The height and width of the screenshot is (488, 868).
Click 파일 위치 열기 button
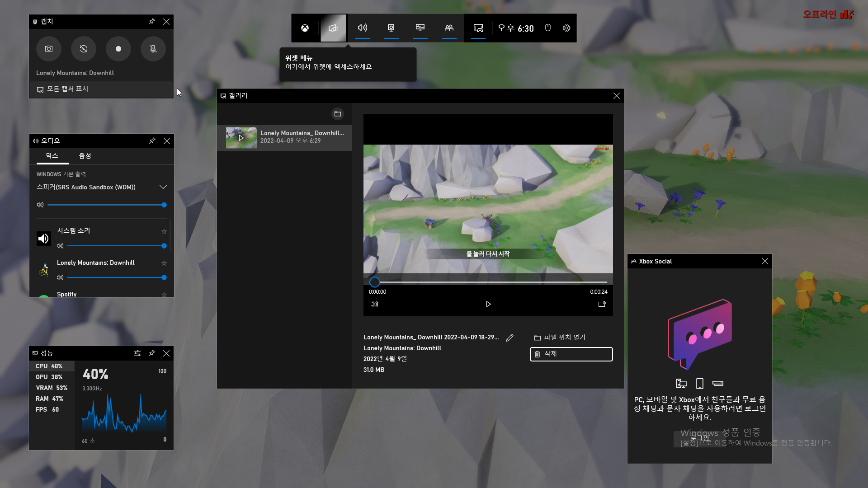tap(560, 338)
